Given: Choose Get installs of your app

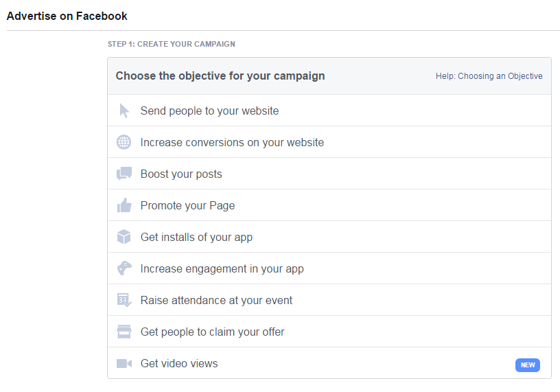Looking at the screenshot, I should click(x=196, y=237).
